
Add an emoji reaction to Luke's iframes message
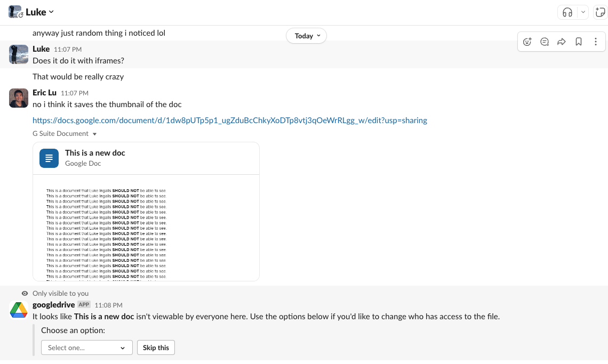click(527, 41)
